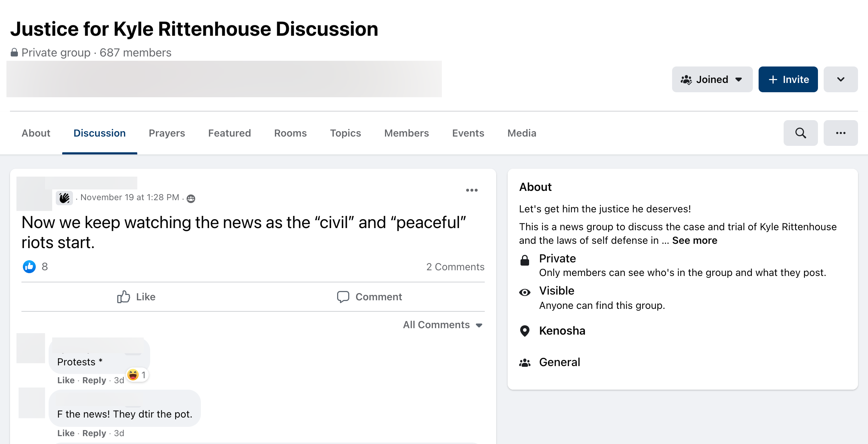The image size is (868, 444).
Task: Click the waving hand badge icon
Action: pos(64,198)
